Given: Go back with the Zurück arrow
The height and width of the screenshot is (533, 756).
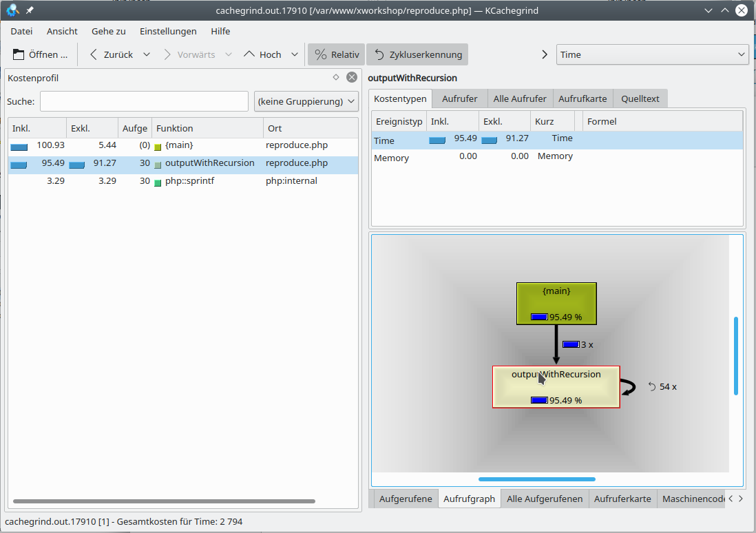Looking at the screenshot, I should point(94,54).
